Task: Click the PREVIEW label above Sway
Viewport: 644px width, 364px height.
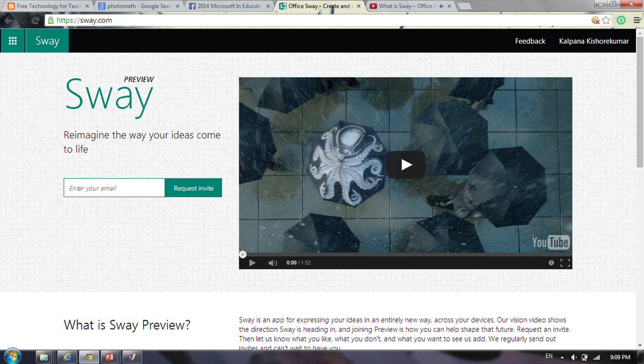Action: 138,79
